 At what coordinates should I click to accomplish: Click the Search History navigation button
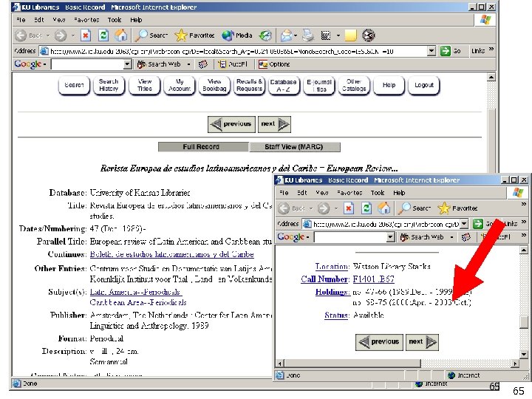point(109,85)
